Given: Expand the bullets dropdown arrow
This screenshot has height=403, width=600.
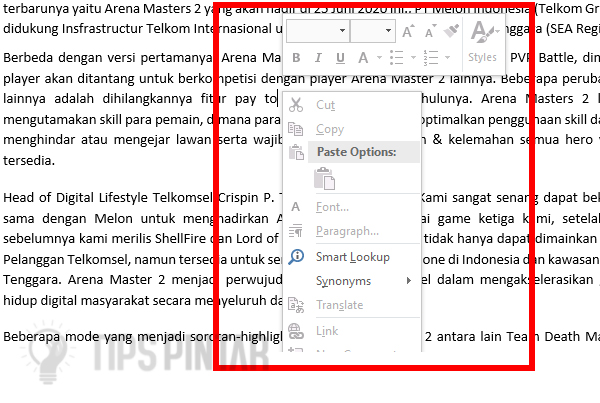Looking at the screenshot, I should coord(413,58).
